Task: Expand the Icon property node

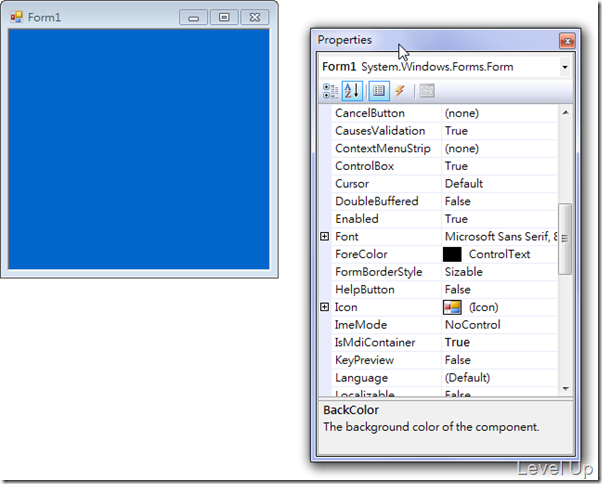Action: (324, 307)
